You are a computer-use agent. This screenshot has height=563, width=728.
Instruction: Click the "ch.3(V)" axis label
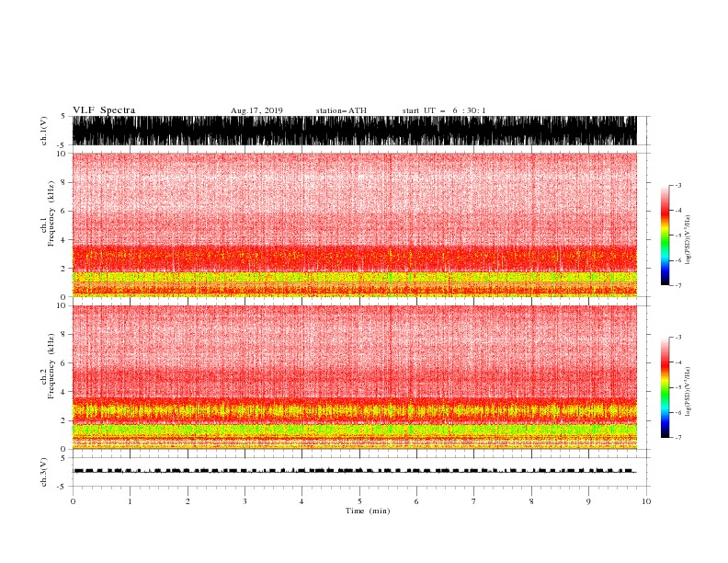44,472
